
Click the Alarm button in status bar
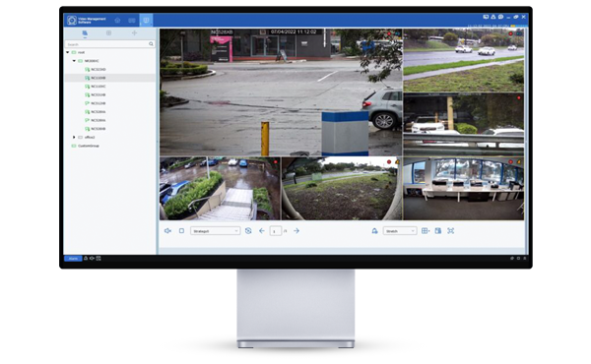tap(73, 258)
